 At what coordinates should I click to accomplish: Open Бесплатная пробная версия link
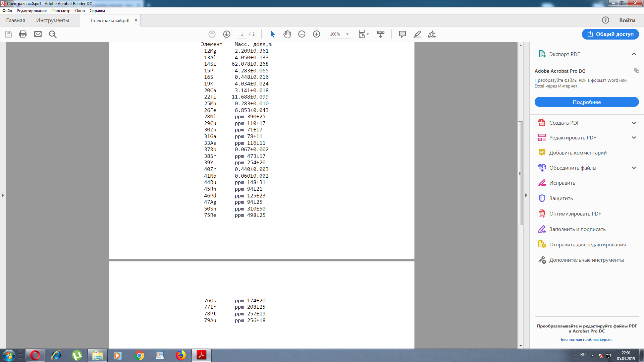click(586, 340)
